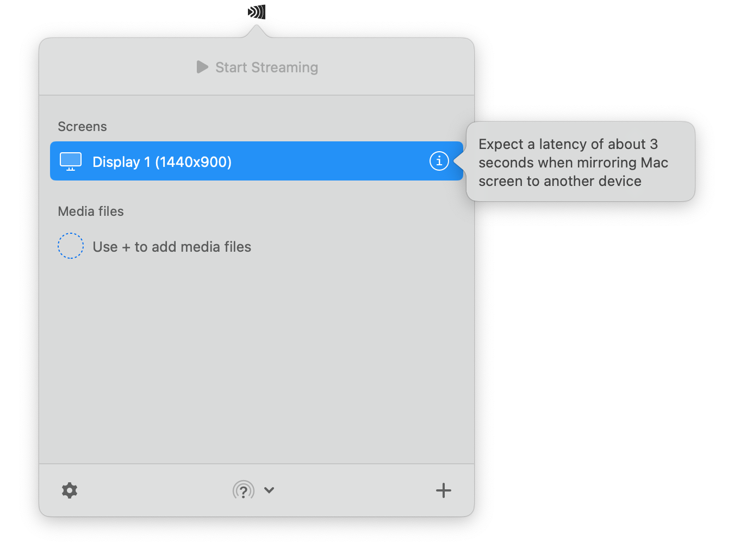The width and height of the screenshot is (734, 560).
Task: Select the Display 1 (1440x900) entry
Action: [217, 161]
